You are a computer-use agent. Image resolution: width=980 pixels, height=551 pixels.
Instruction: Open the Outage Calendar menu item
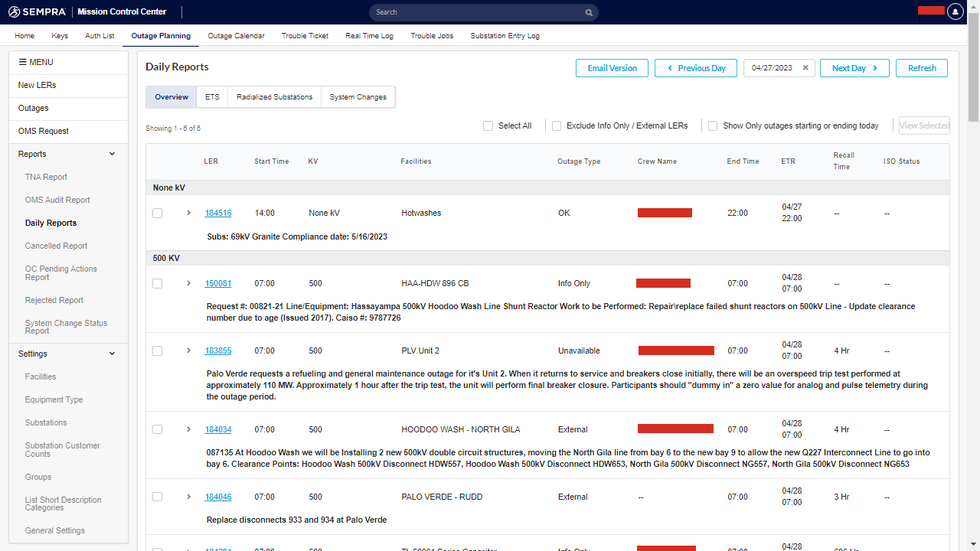click(x=236, y=36)
